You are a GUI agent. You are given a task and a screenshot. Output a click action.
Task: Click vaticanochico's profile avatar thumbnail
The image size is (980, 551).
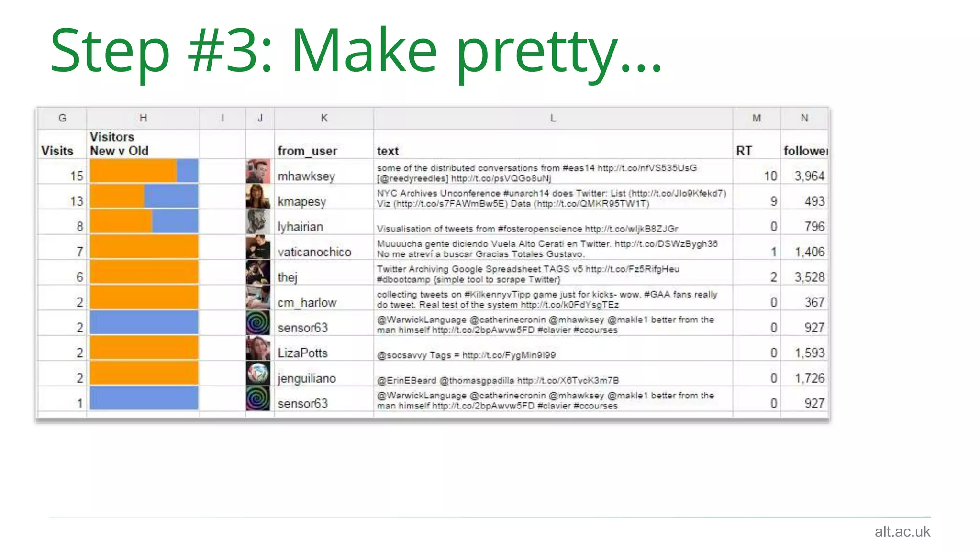pyautogui.click(x=258, y=247)
